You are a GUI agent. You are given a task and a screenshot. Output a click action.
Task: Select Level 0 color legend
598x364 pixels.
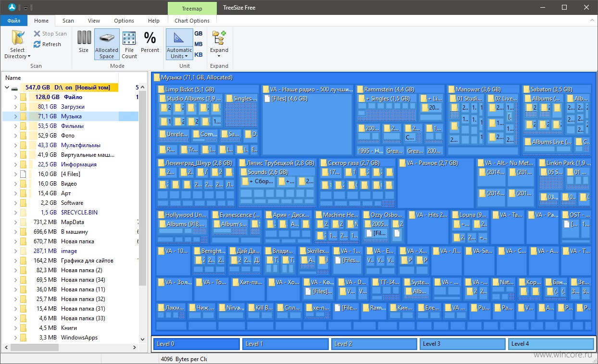pyautogui.click(x=197, y=344)
